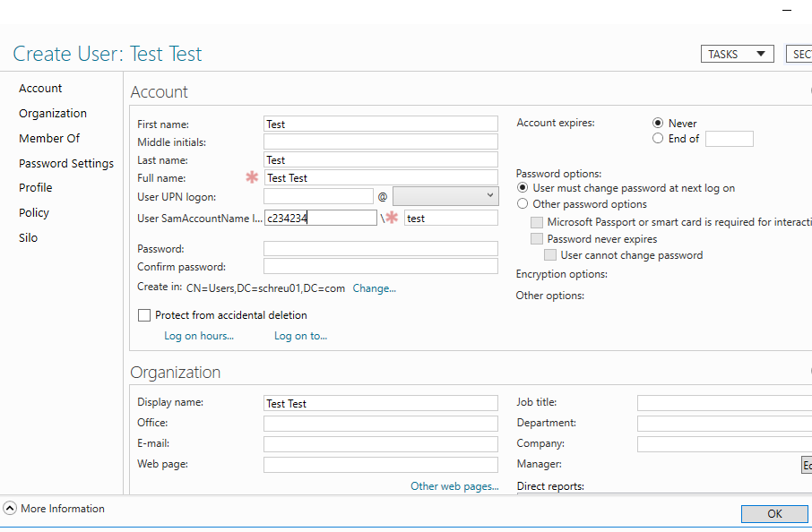Expand the More Information chevron icon

10,509
